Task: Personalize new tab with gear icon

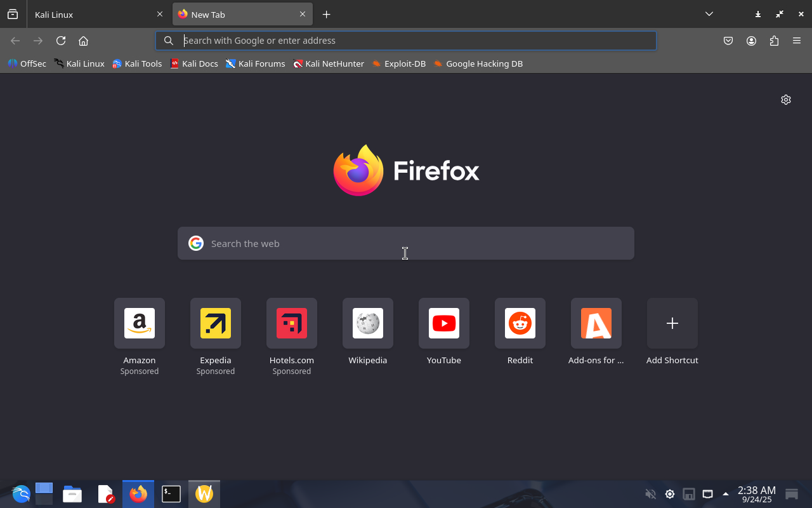Action: 786,100
